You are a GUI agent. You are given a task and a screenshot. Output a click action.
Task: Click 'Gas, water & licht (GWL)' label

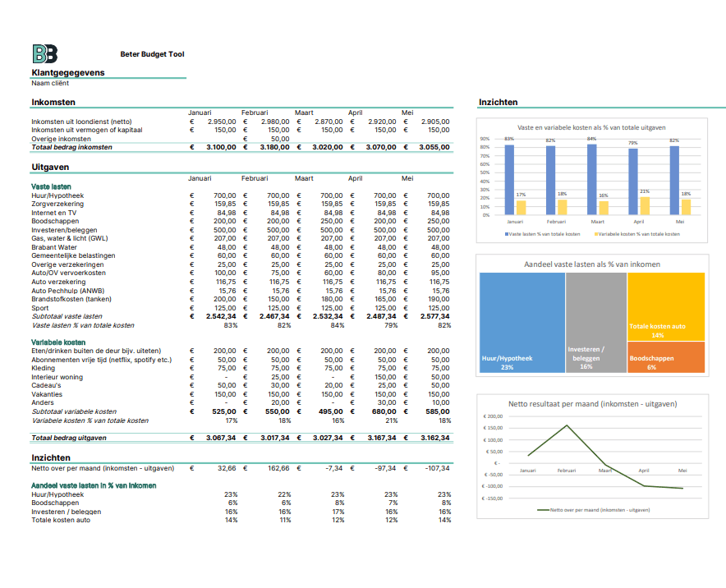pos(70,238)
